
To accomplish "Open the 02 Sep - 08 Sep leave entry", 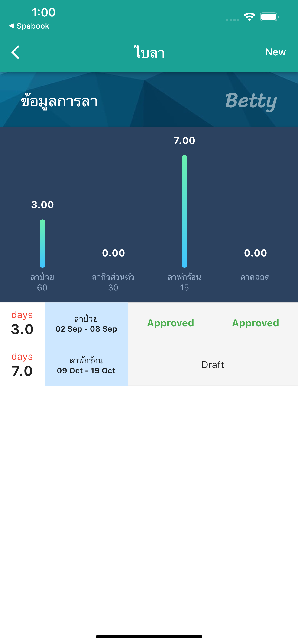I will (86, 323).
